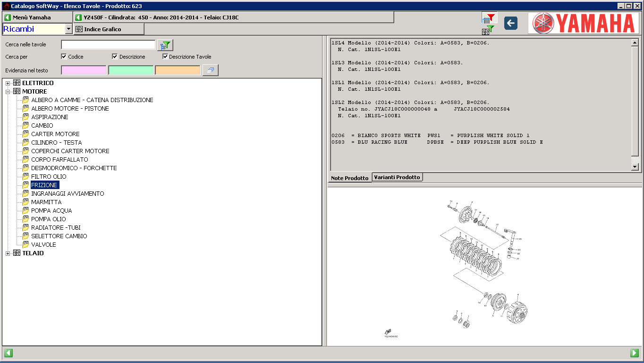Select CARTER MOTORE table
Viewport: 644px width, 363px height.
pos(55,134)
